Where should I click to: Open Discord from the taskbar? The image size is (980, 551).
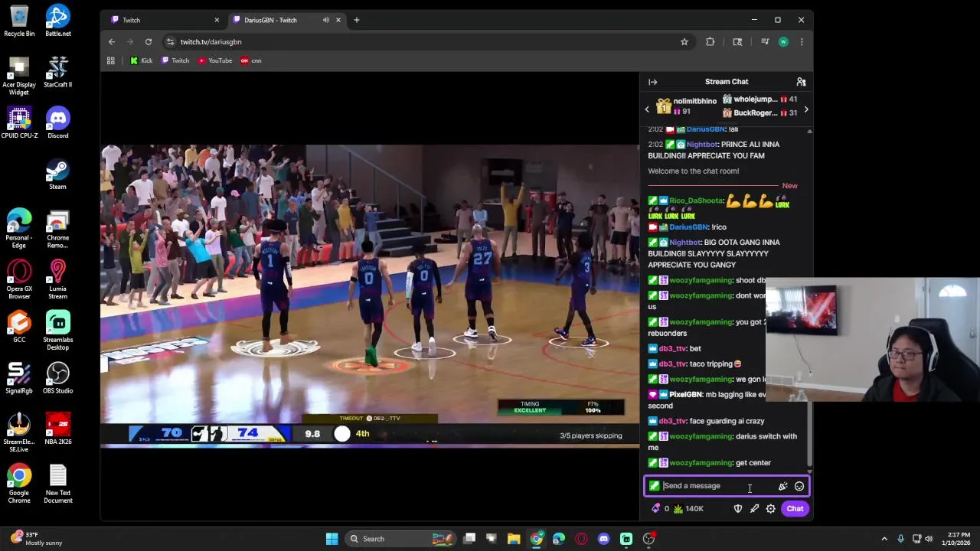click(603, 539)
